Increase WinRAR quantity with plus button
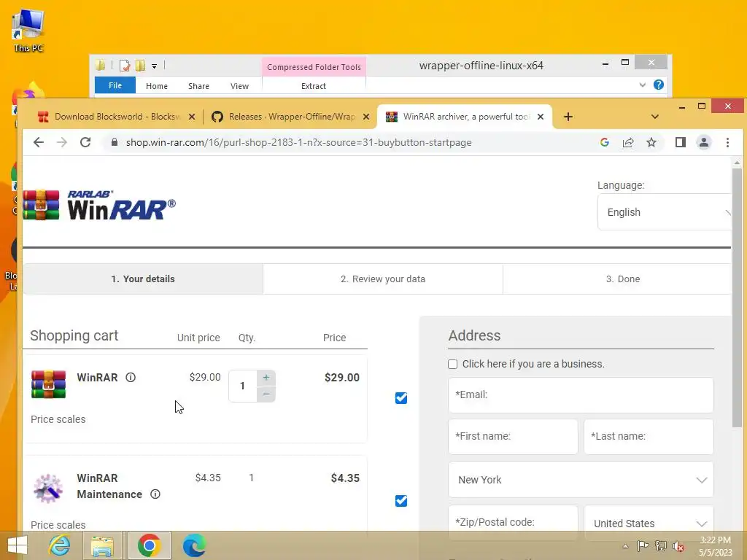Screen dimensions: 747x560 [266, 378]
